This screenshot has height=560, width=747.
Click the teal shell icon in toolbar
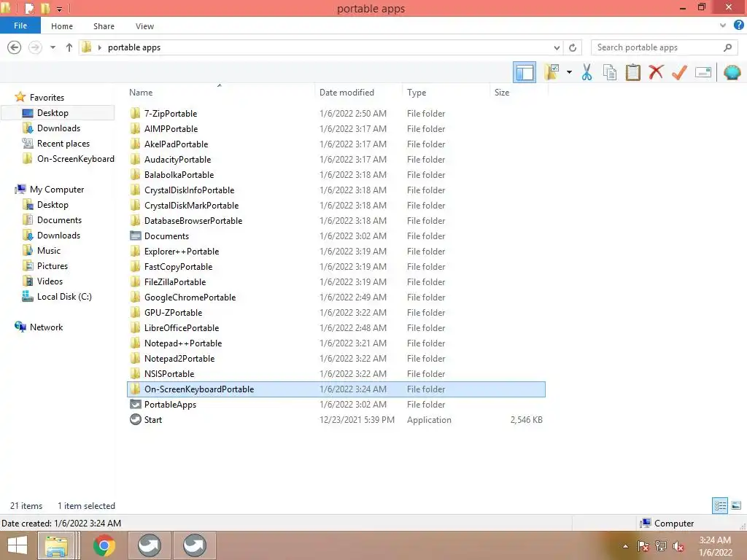point(732,72)
